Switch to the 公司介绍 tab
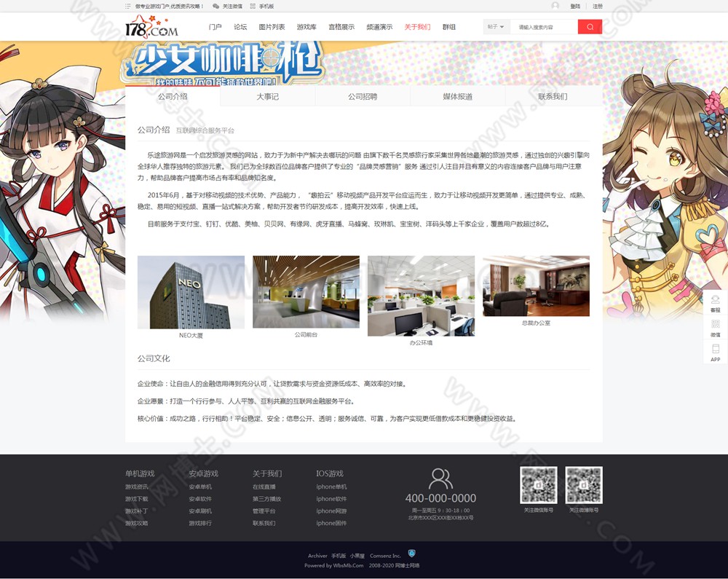This screenshot has width=728, height=579. click(173, 96)
